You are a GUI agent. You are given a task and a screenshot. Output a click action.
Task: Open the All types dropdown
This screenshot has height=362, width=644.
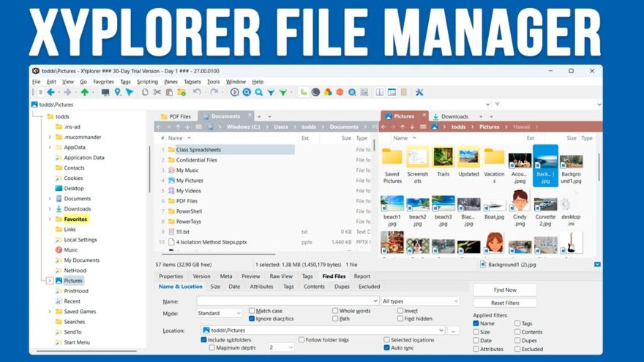point(420,301)
